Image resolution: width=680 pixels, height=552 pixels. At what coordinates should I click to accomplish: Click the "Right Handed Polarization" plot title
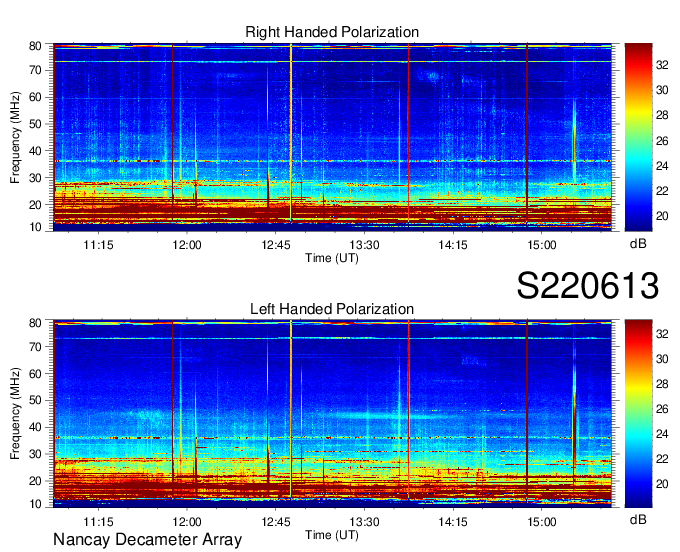pos(332,32)
